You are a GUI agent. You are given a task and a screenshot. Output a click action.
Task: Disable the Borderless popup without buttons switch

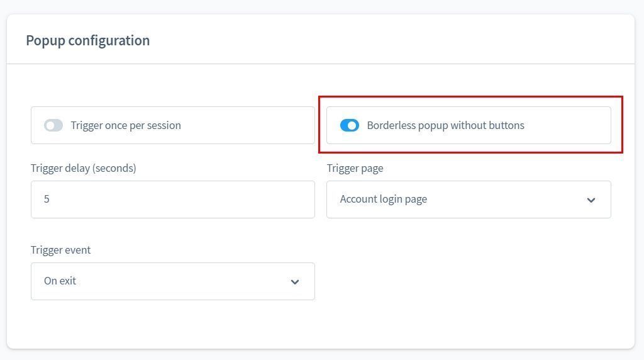coord(349,125)
